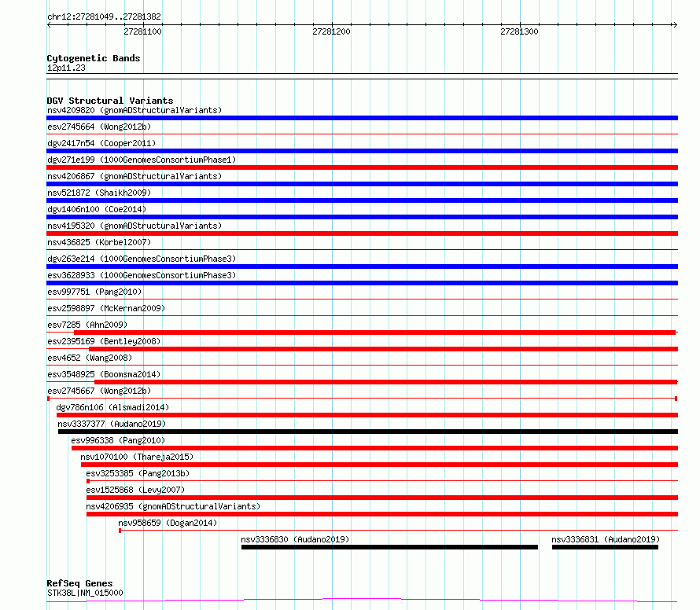
Task: Click the black bar under nsv3337377
Action: (368, 432)
